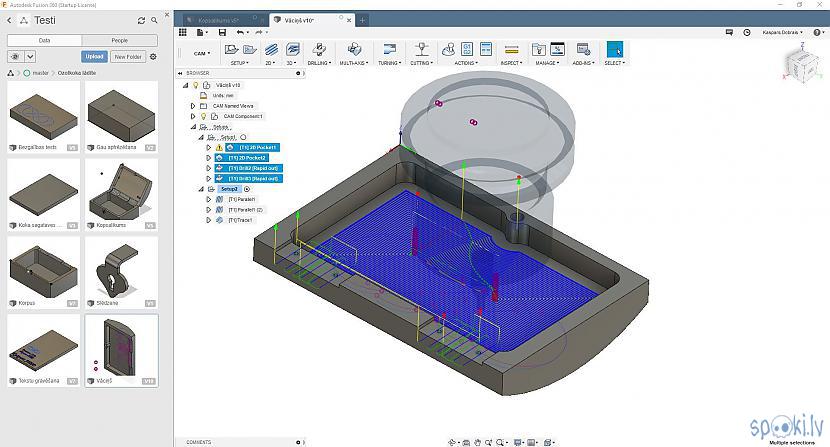Toggle visibility bulb of Vāciņš v10
This screenshot has height=447, width=830.
[195, 85]
